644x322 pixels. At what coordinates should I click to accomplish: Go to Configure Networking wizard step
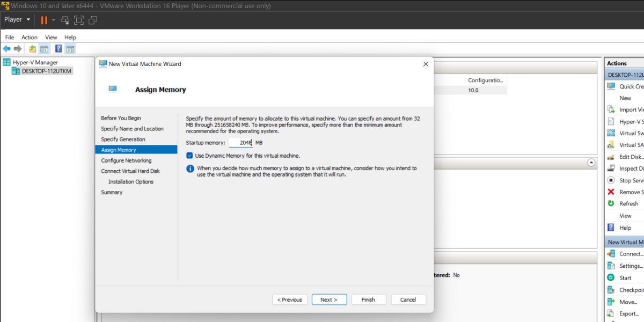(x=126, y=160)
